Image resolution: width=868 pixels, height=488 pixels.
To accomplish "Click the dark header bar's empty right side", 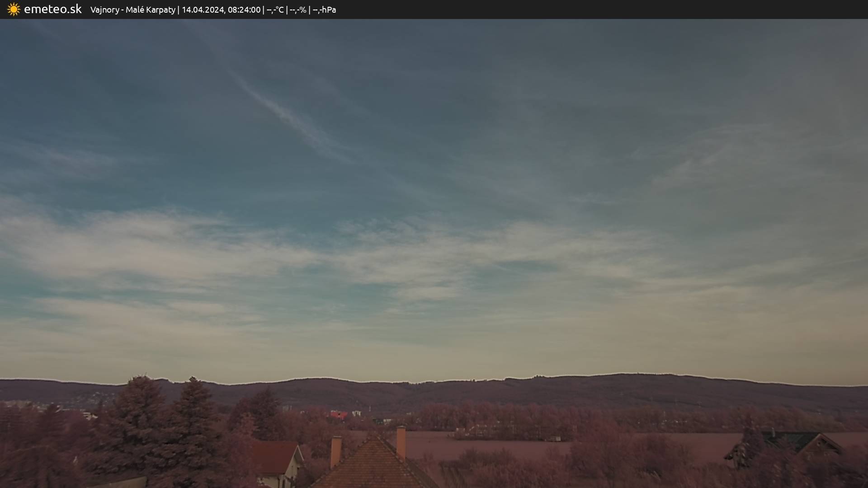I will [x=633, y=9].
